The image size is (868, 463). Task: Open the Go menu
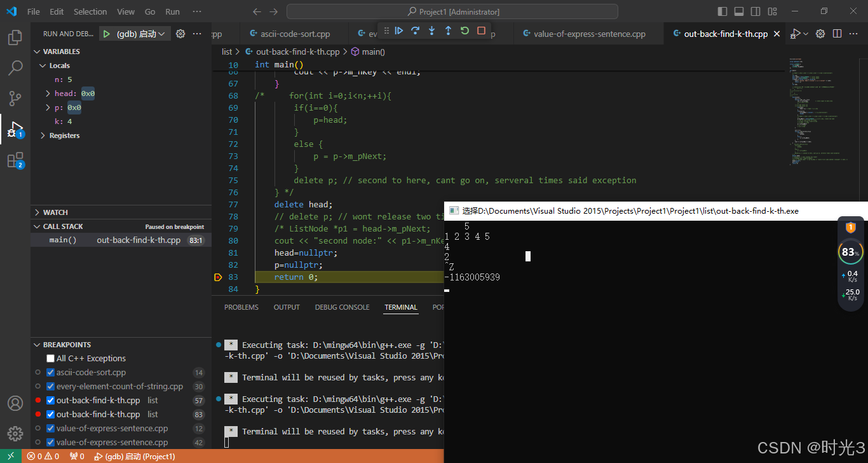click(x=150, y=11)
